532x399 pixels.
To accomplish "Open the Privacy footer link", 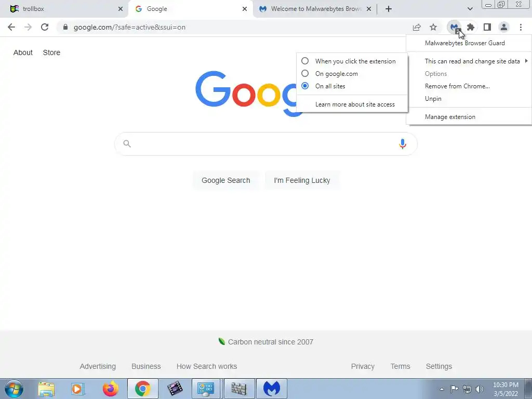I will [x=363, y=366].
